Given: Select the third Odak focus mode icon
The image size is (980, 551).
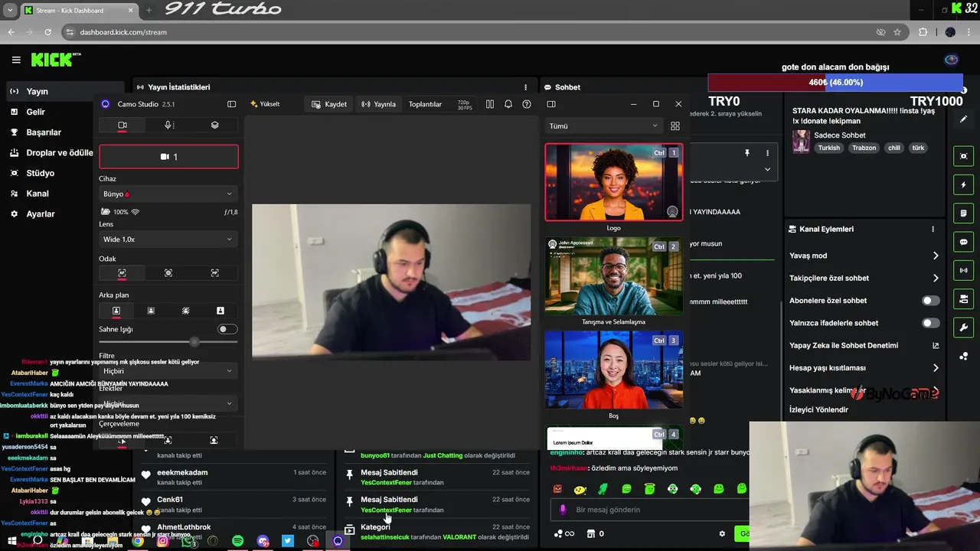Looking at the screenshot, I should coord(214,273).
